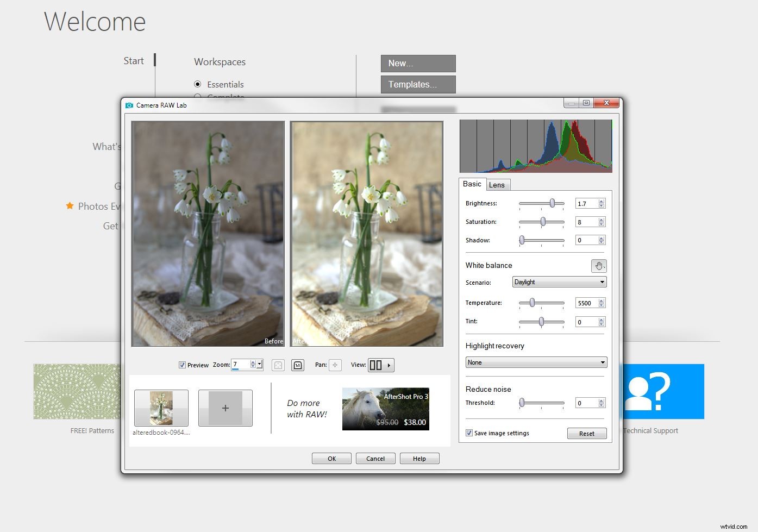
Task: Open the white balance Scenario Daylight dropdown
Action: 559,281
